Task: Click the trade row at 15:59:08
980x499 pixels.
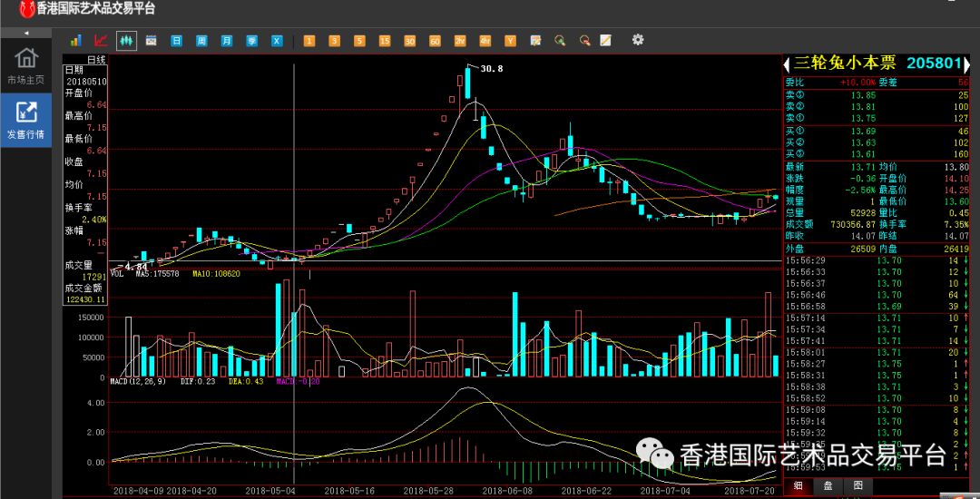Action: click(877, 410)
